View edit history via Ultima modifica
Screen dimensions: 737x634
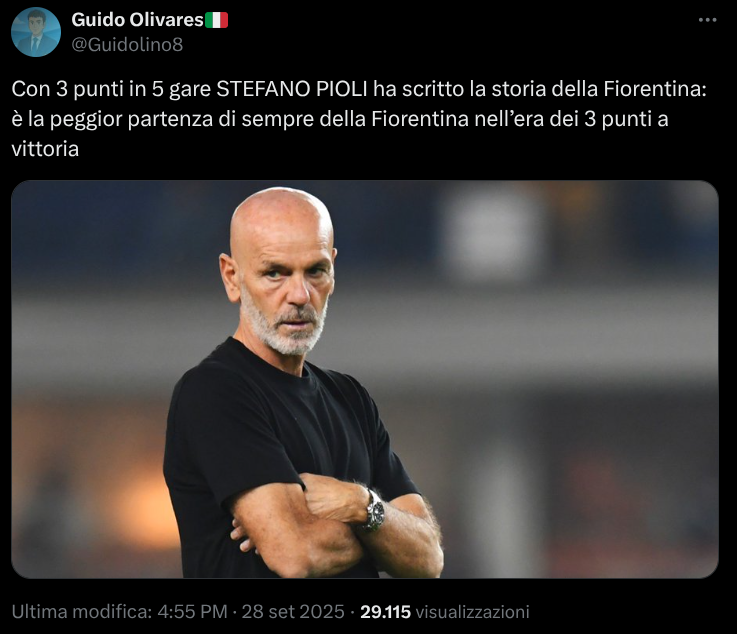tap(82, 611)
